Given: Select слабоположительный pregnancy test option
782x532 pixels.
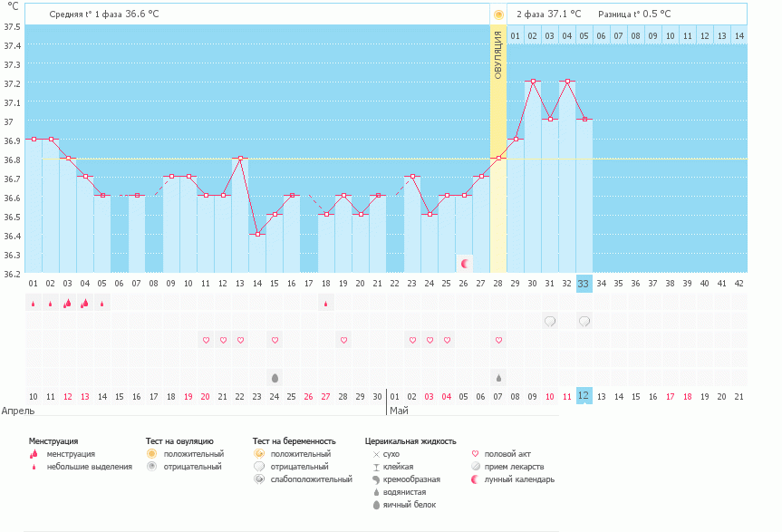Looking at the screenshot, I should 259,479.
